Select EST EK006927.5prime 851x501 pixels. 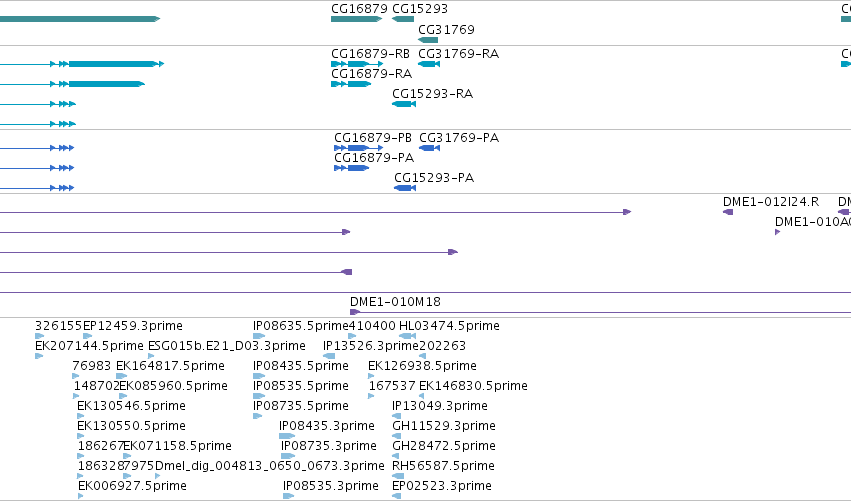point(81,497)
